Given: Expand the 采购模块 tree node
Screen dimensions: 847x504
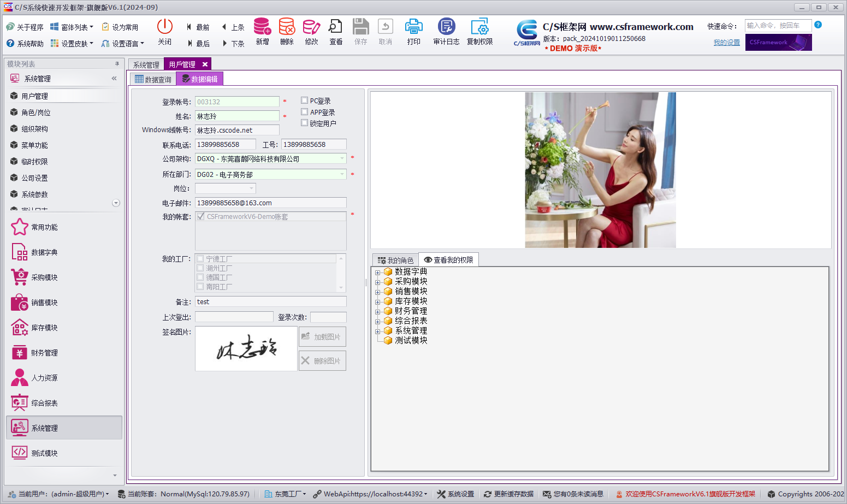Looking at the screenshot, I should (377, 282).
